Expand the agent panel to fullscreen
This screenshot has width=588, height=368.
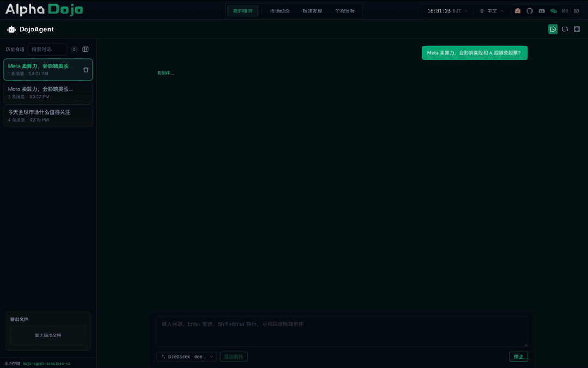tap(577, 29)
